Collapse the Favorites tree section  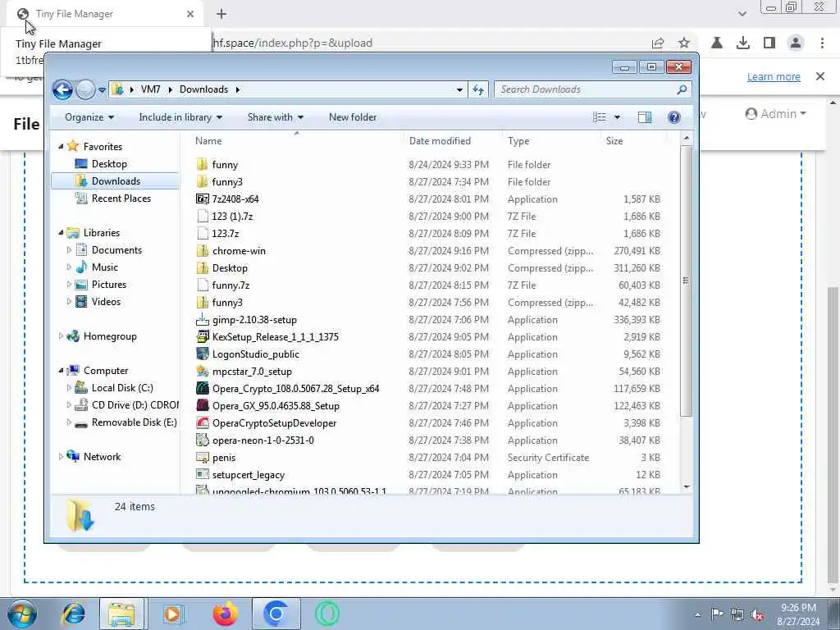[x=61, y=147]
